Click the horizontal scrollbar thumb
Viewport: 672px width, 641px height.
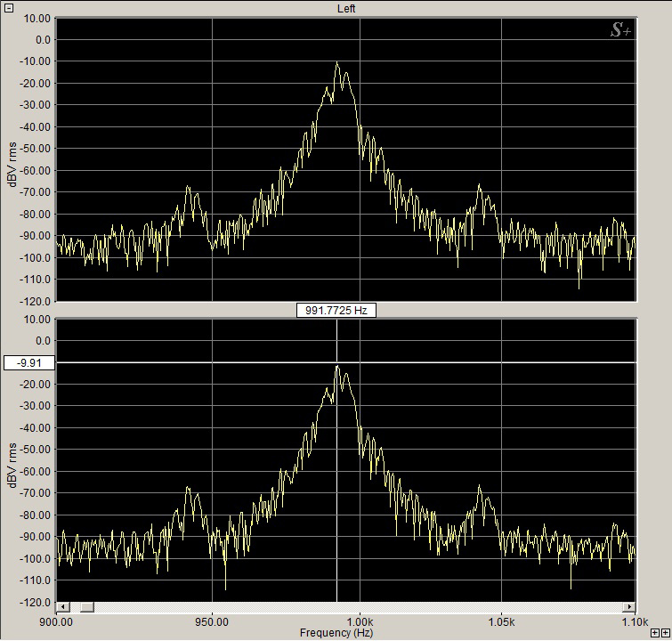point(86,607)
